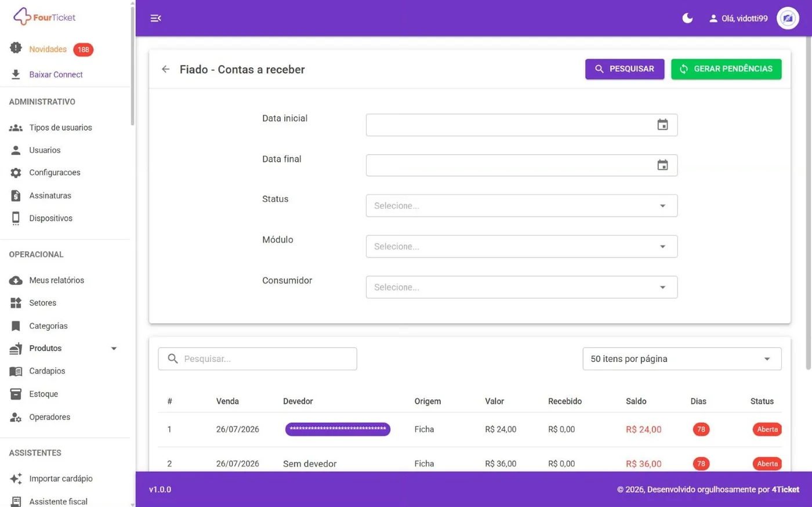
Task: Click the Baixar Connect download icon
Action: (16, 74)
